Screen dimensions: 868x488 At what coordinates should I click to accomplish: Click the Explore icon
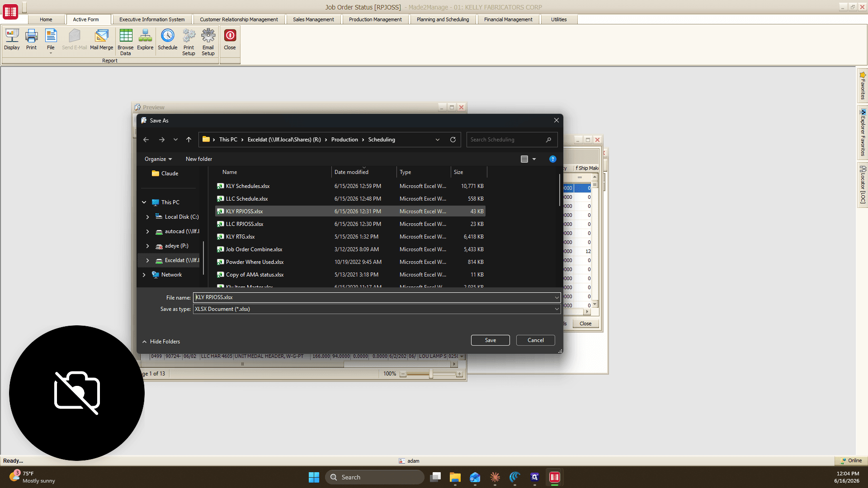[145, 39]
